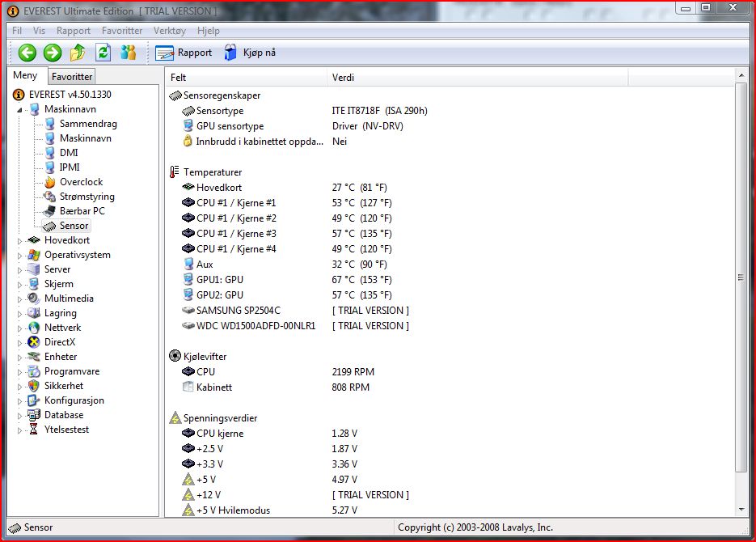The width and height of the screenshot is (756, 542).
Task: Click the Nettverk globe icon
Action: (x=34, y=328)
